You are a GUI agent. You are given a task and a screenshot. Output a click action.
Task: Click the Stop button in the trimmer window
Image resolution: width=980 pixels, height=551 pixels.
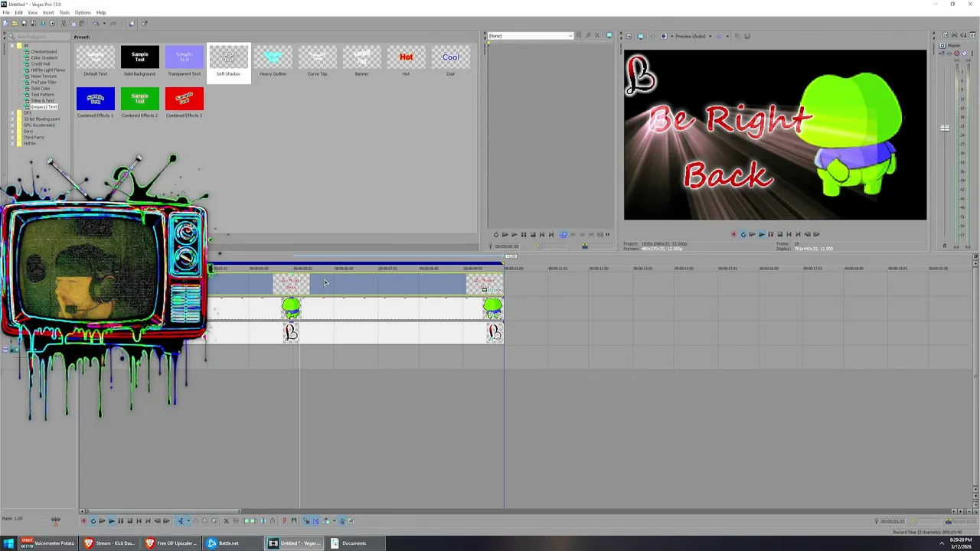click(x=533, y=234)
